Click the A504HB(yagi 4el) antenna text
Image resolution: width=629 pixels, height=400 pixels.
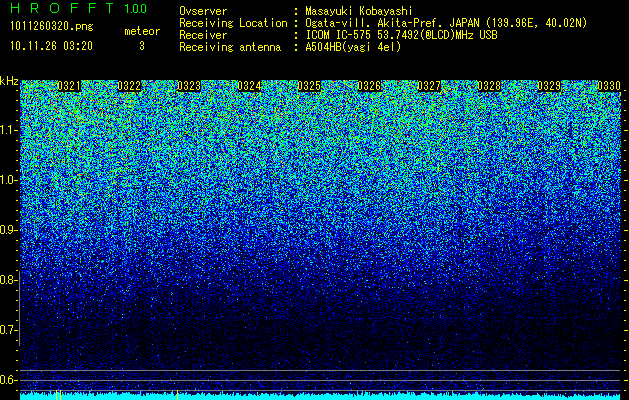pyautogui.click(x=353, y=47)
